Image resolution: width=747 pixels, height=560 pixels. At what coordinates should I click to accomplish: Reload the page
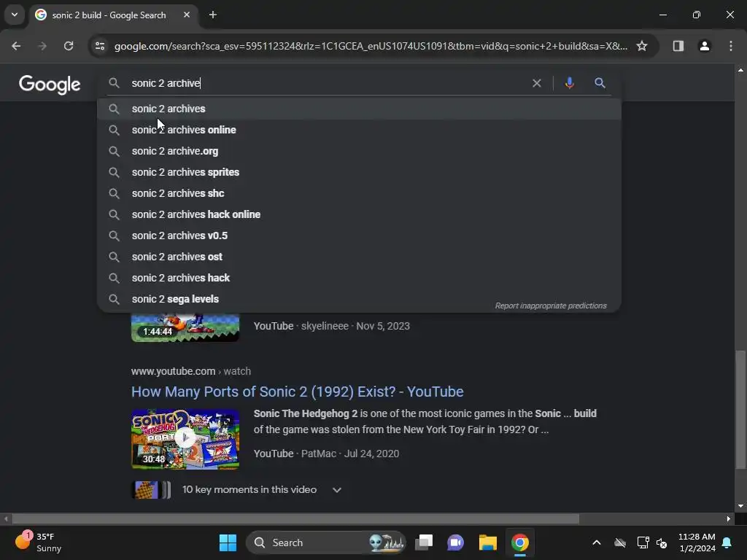click(69, 46)
